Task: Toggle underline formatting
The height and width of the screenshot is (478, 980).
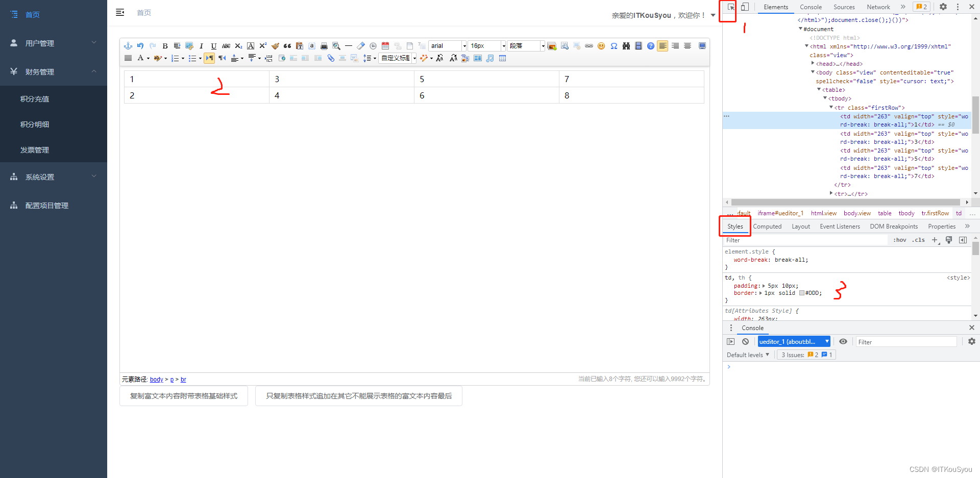Action: point(214,46)
